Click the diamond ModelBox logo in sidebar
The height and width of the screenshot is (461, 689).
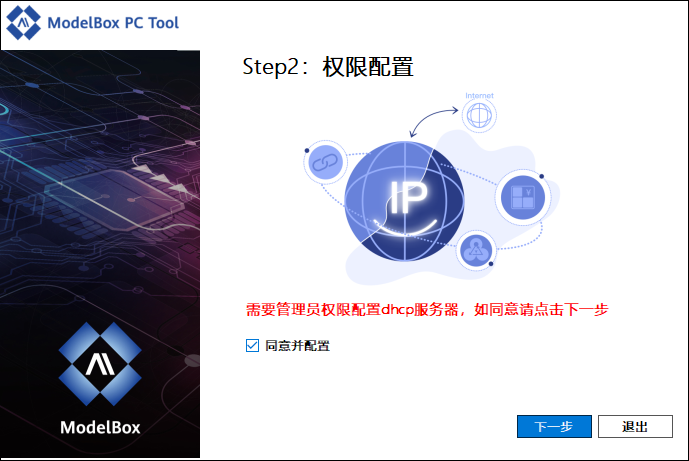click(x=100, y=364)
